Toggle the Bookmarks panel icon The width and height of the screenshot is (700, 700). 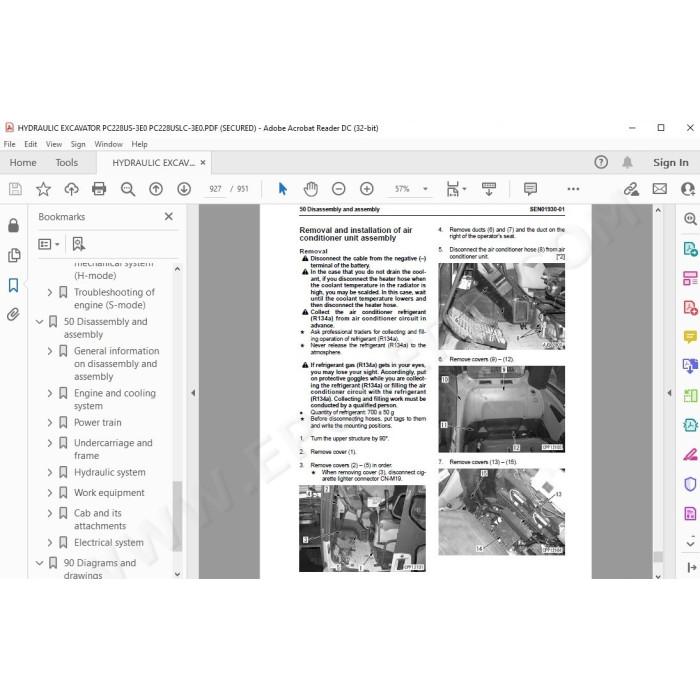point(13,285)
